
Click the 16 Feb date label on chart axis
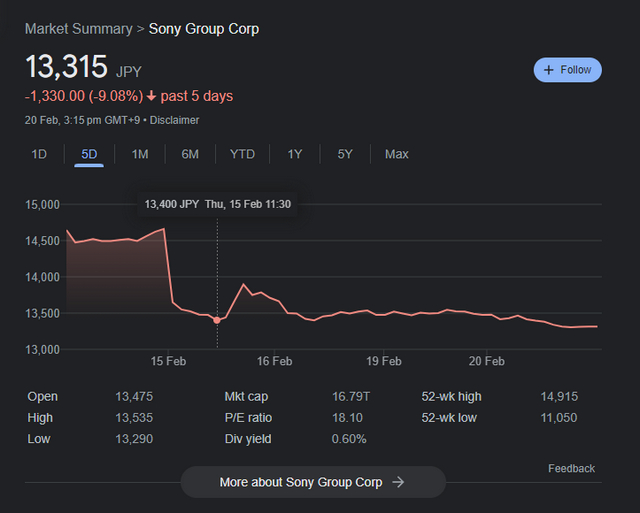pos(274,361)
